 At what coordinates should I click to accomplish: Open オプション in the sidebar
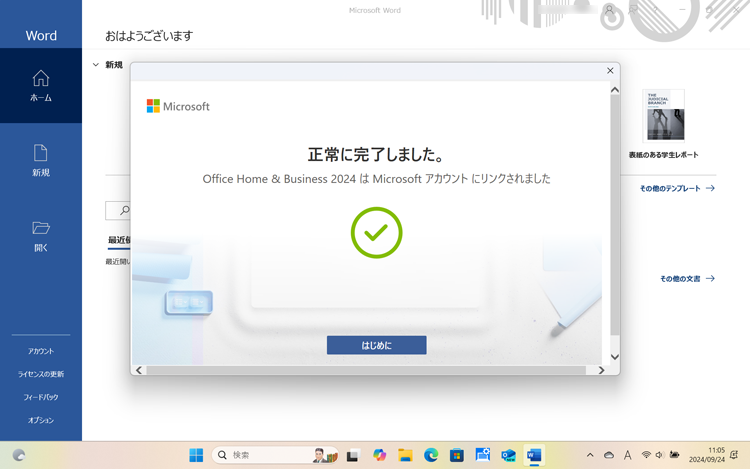41,420
